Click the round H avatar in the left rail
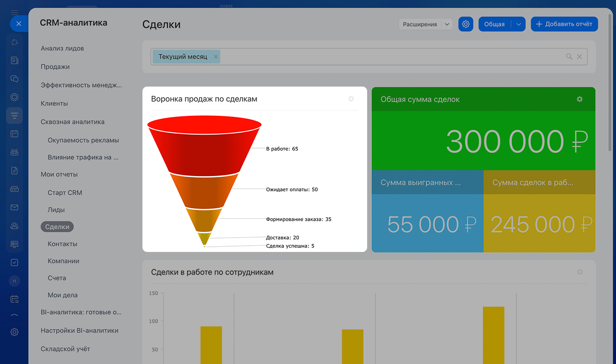The height and width of the screenshot is (364, 616). point(14,281)
